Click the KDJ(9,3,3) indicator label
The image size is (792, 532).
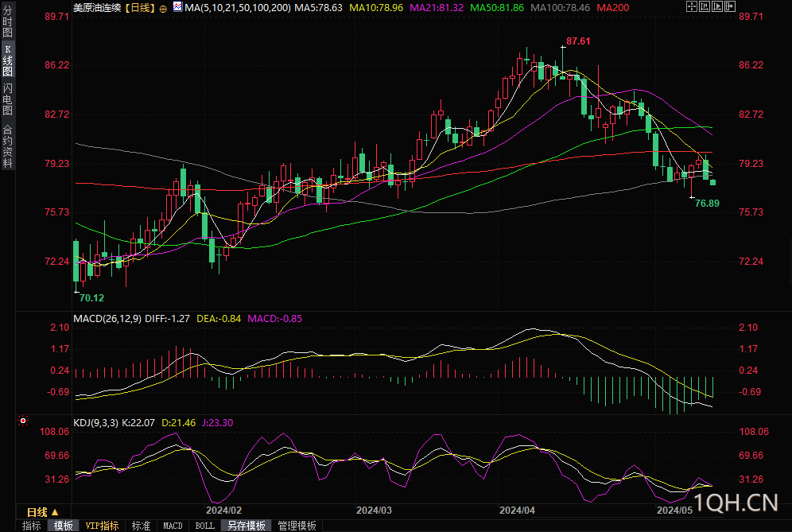pos(96,423)
